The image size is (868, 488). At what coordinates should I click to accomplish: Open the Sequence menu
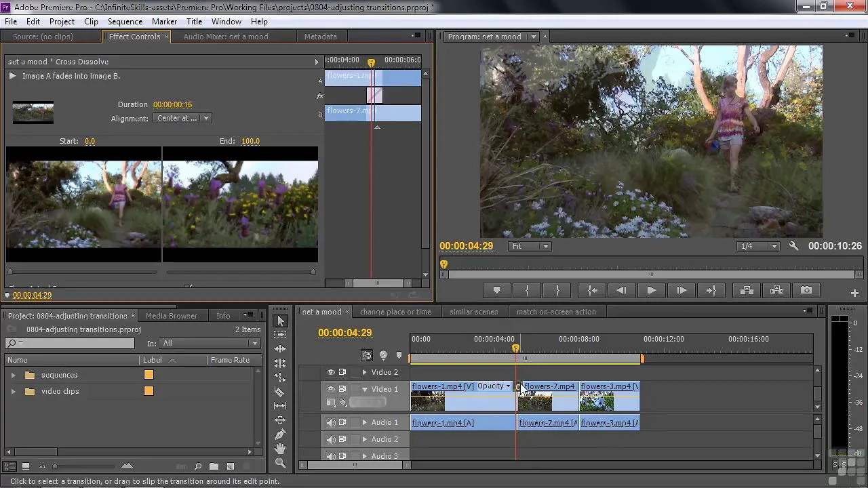[x=125, y=22]
